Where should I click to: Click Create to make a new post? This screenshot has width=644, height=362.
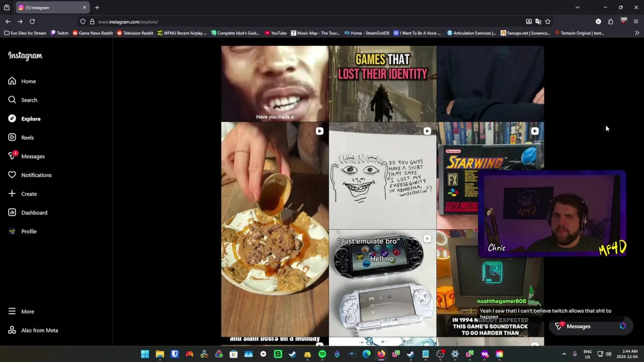(22, 194)
